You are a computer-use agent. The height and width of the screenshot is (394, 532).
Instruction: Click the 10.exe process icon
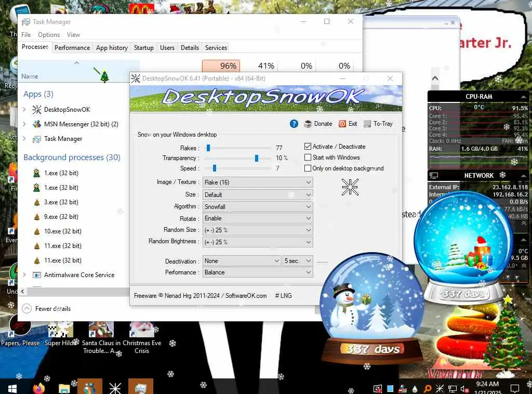(x=37, y=231)
